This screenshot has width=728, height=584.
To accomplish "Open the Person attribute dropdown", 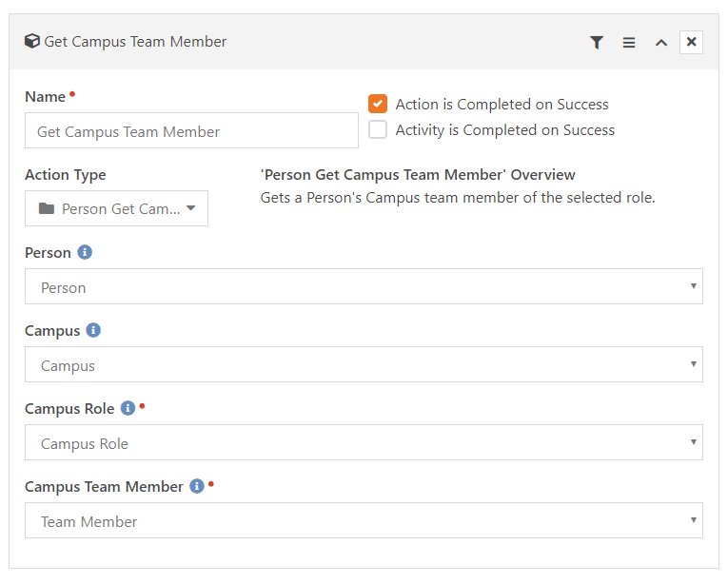I will 364,286.
